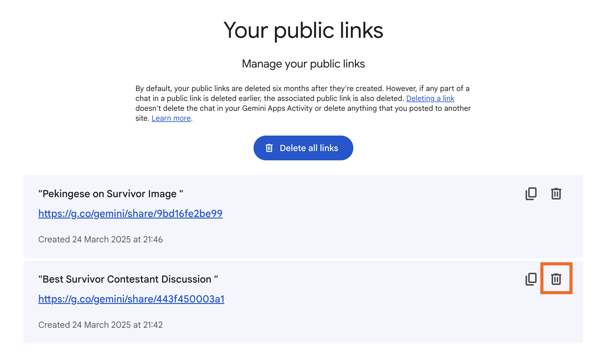Screen dimensions: 605x364
Task: Click the text "Created 24 March 2025 at 21:46"
Action: click(x=100, y=240)
